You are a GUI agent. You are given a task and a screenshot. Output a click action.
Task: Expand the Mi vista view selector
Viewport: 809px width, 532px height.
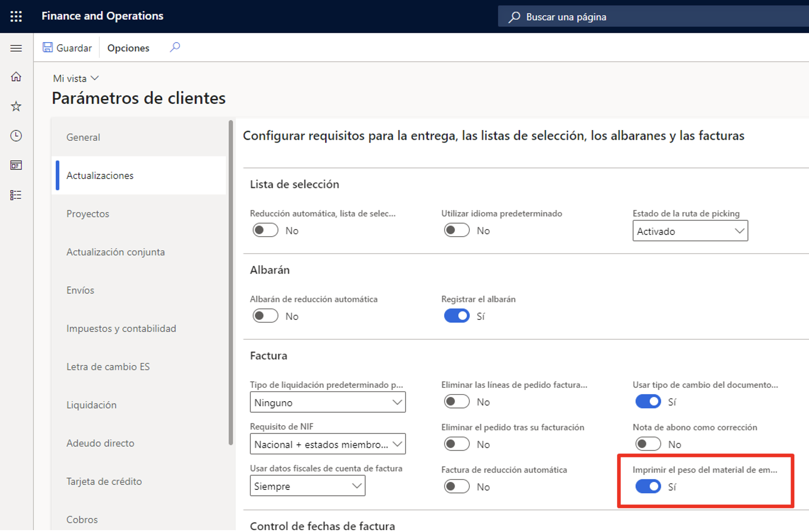76,78
